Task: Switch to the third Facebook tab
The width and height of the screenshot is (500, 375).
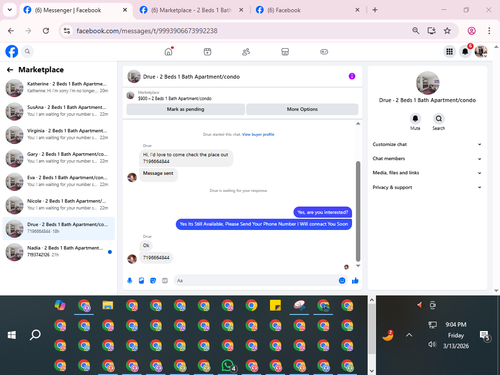Action: point(307,10)
